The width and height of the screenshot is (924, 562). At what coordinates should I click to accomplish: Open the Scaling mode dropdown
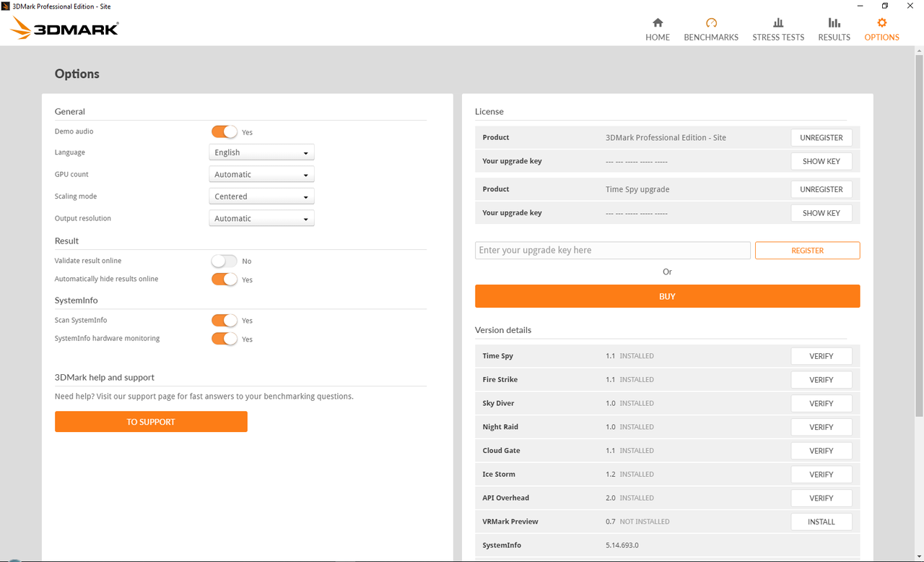tap(261, 196)
